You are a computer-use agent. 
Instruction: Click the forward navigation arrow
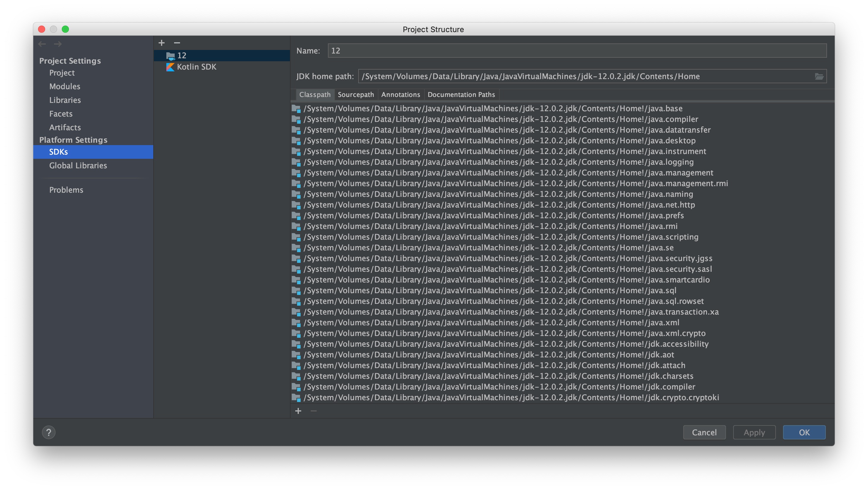point(58,44)
